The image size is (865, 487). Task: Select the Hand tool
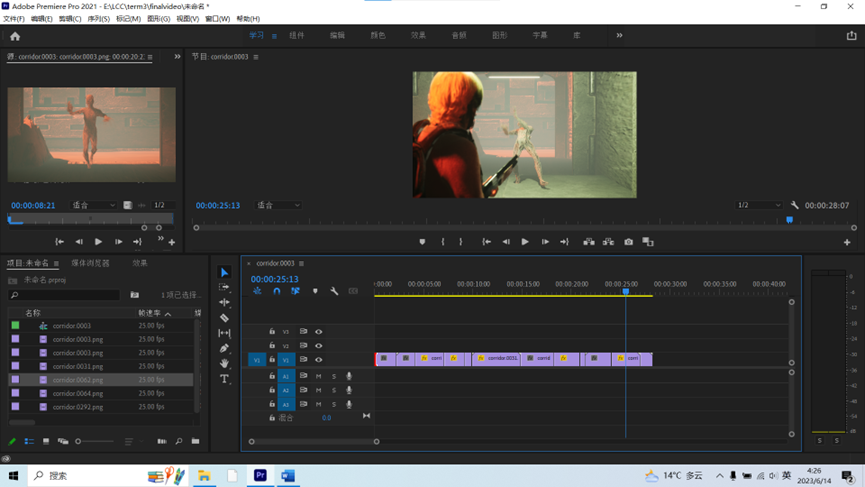point(224,363)
